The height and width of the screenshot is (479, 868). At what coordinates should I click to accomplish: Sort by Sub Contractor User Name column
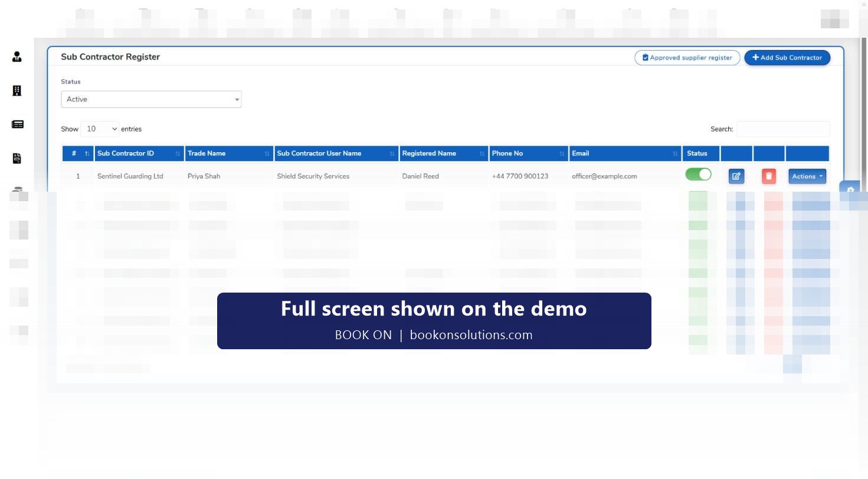336,153
